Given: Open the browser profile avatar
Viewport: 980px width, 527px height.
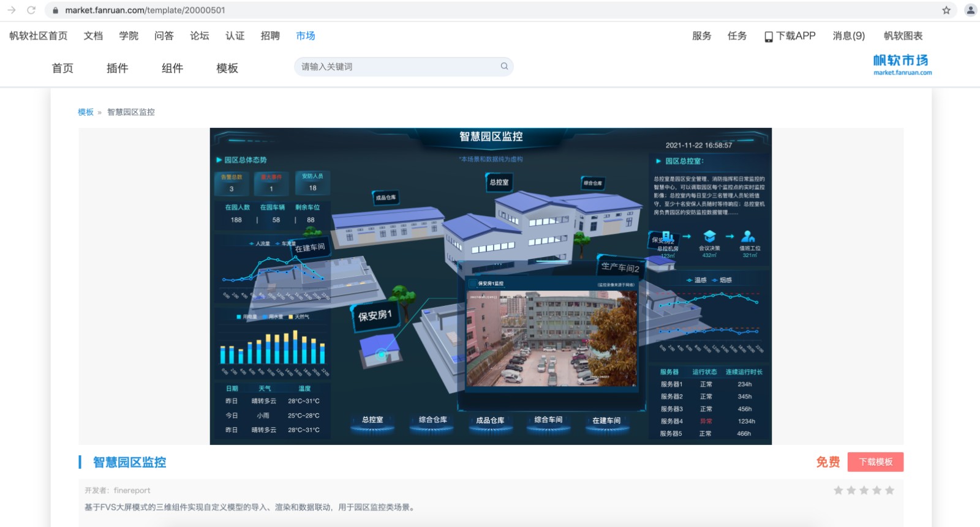Looking at the screenshot, I should [x=971, y=10].
